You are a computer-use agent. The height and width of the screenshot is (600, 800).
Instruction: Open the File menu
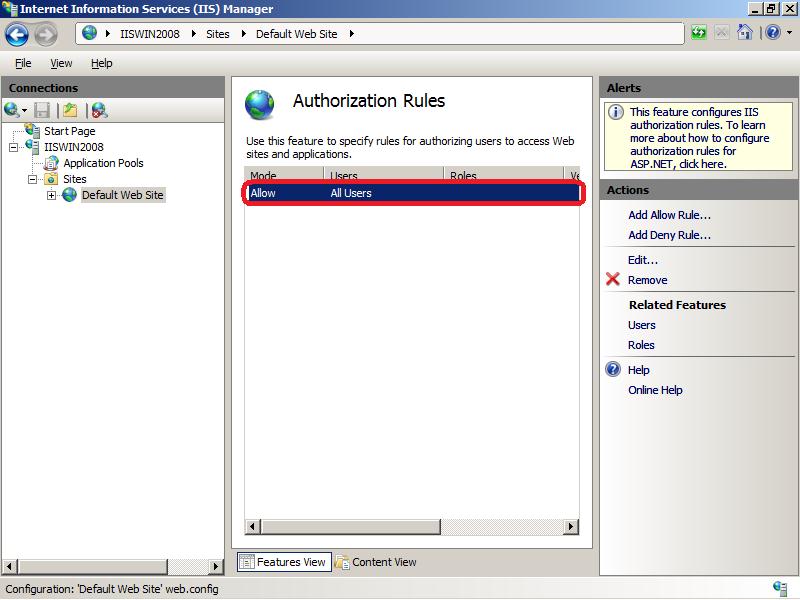tap(23, 63)
